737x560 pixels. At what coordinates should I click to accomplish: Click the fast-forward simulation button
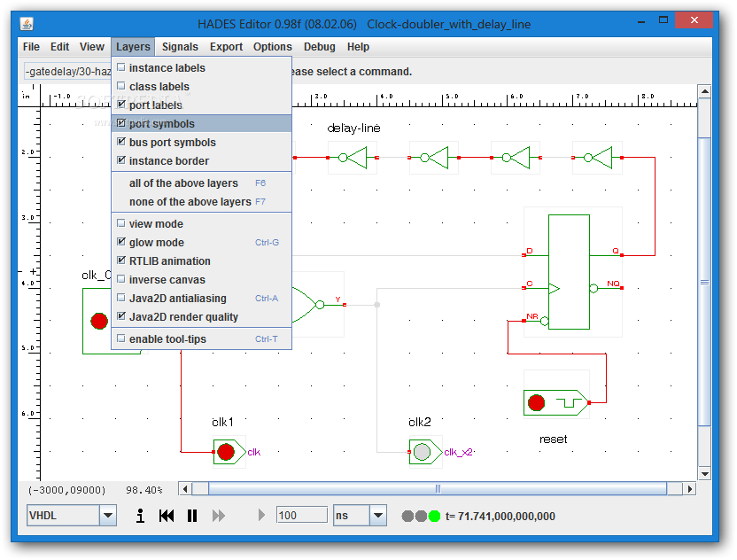pyautogui.click(x=219, y=516)
